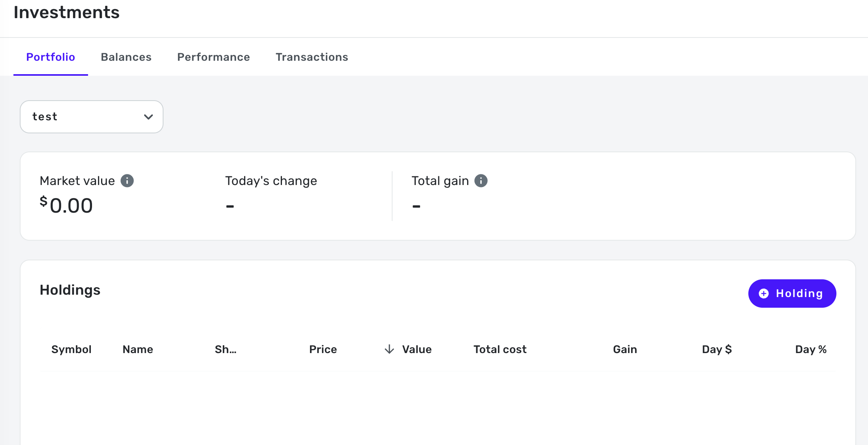Viewport: 868px width, 445px height.
Task: Open the test portfolio selector
Action: tap(91, 117)
